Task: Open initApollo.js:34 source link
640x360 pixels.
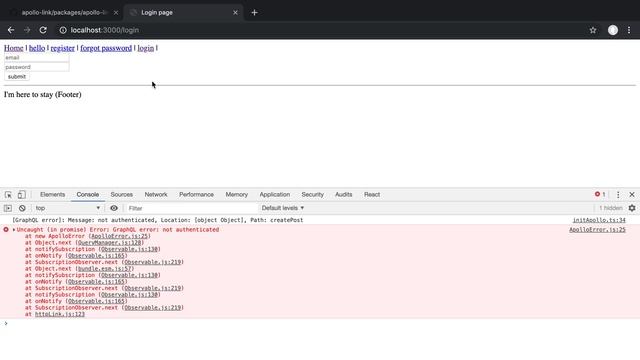Action: (x=599, y=220)
